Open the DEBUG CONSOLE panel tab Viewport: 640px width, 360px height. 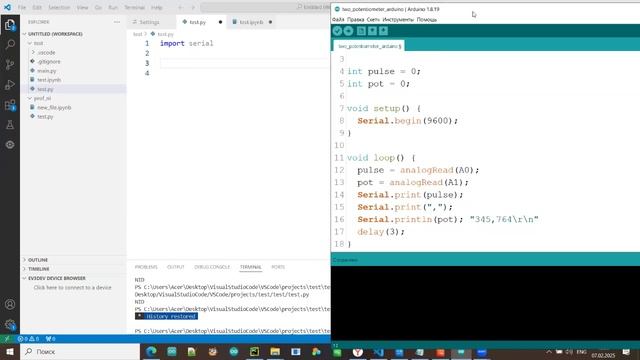click(x=212, y=267)
